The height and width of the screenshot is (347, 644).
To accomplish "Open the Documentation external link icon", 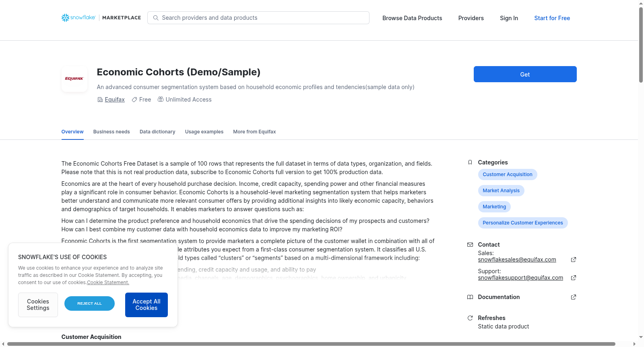I will [574, 297].
